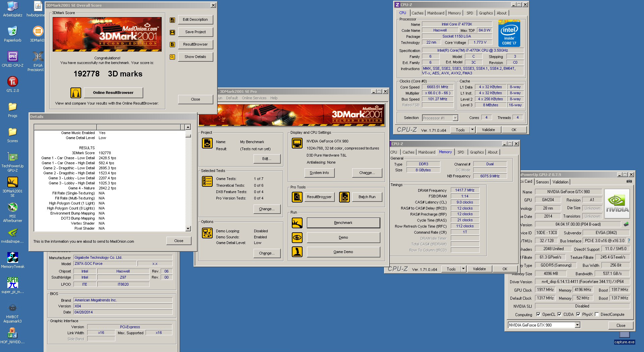
Task: Click the System Info button
Action: point(319,173)
